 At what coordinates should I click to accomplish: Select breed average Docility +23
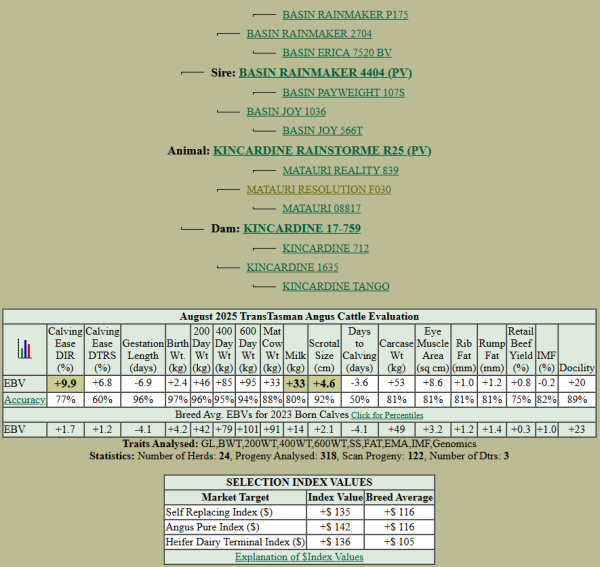[x=577, y=430]
